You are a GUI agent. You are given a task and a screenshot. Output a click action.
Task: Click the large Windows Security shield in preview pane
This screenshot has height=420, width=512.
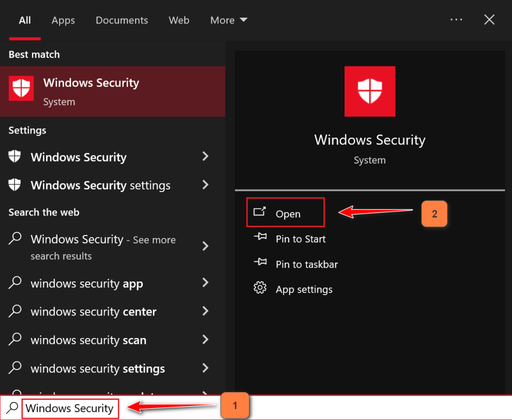pos(370,91)
